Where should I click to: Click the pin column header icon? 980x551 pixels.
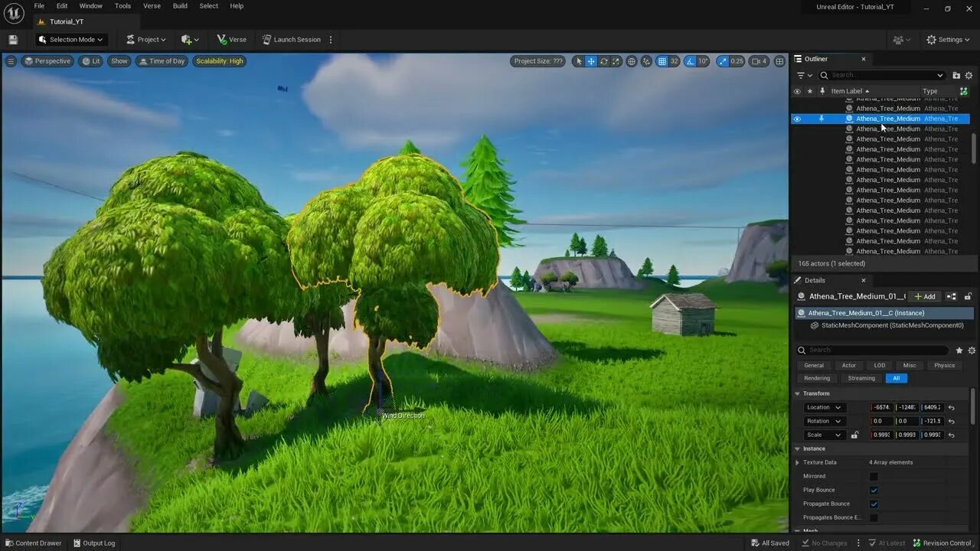[x=822, y=91]
